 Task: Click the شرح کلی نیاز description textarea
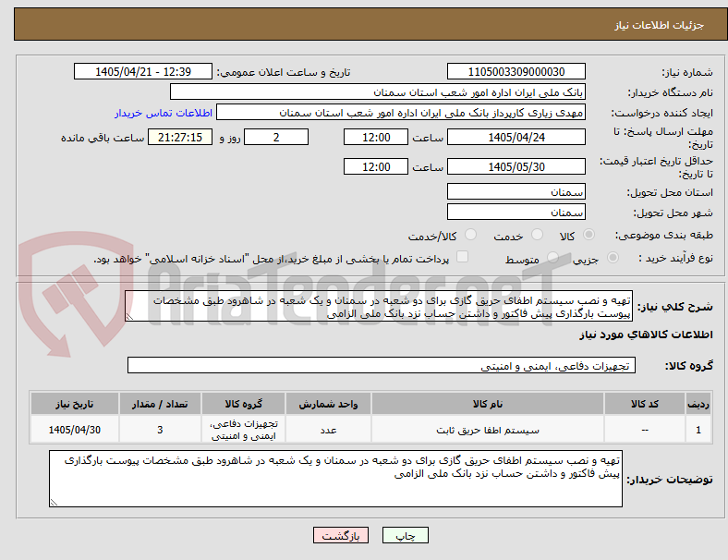tap(379, 307)
